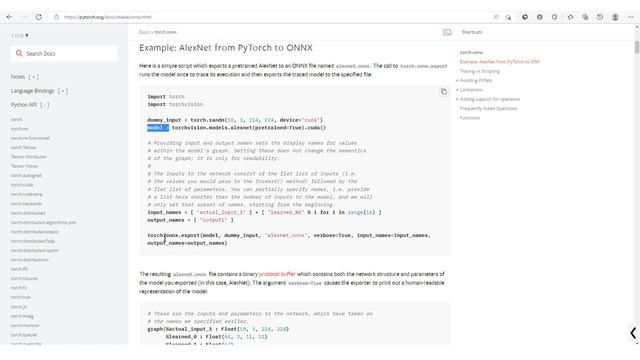
Task: Open torch.futures in the sidebar
Action: tap(24, 279)
